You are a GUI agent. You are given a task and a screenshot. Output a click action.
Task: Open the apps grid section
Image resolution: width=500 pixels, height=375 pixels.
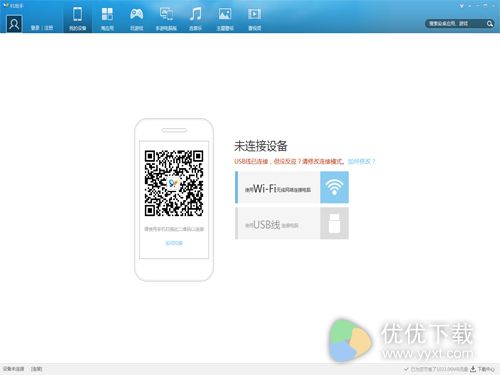(x=107, y=18)
